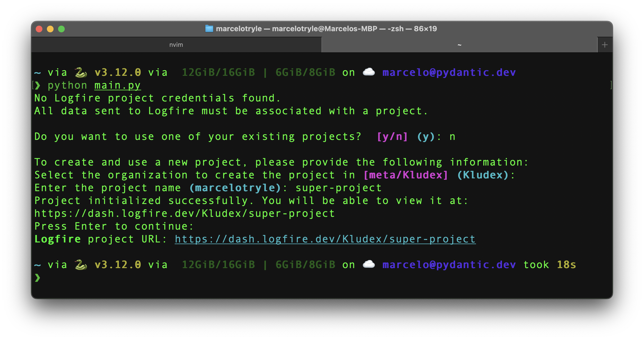Click the v3.12.0 version in top prompt
Image resolution: width=644 pixels, height=340 pixels.
pos(118,72)
